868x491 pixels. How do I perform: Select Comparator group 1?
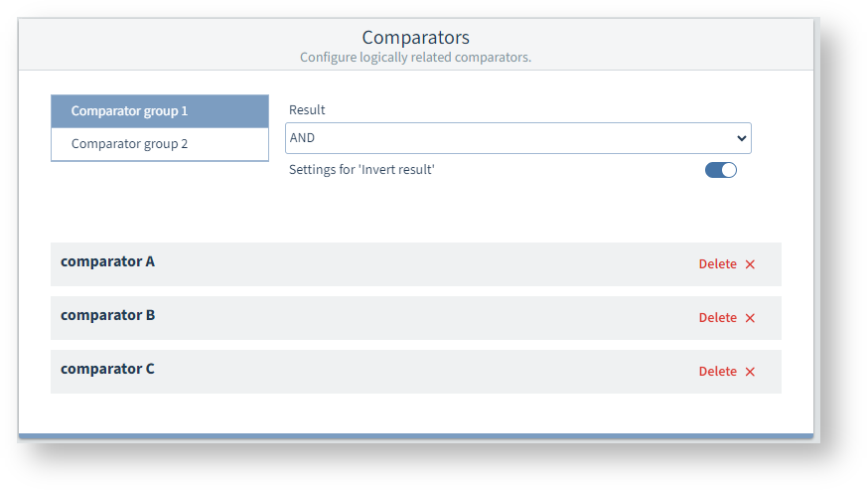point(159,111)
